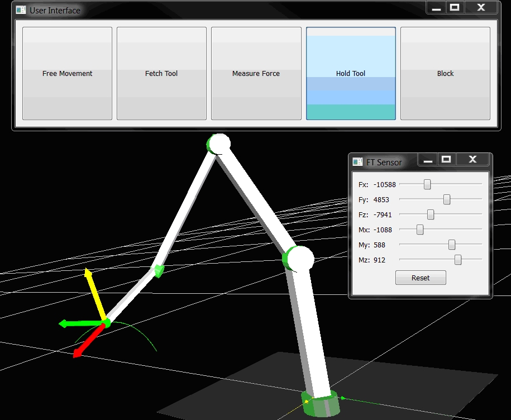Click the Fz slider handle
This screenshot has height=420, width=511.
click(x=431, y=214)
